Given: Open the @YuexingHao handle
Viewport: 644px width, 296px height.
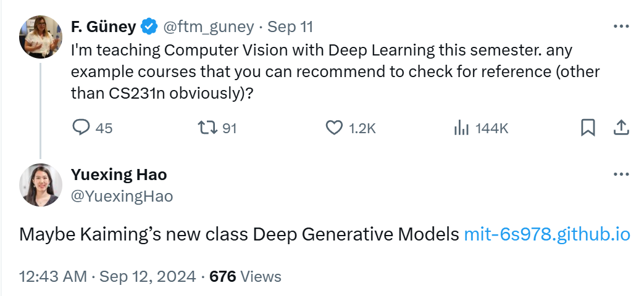Looking at the screenshot, I should click(x=122, y=196).
